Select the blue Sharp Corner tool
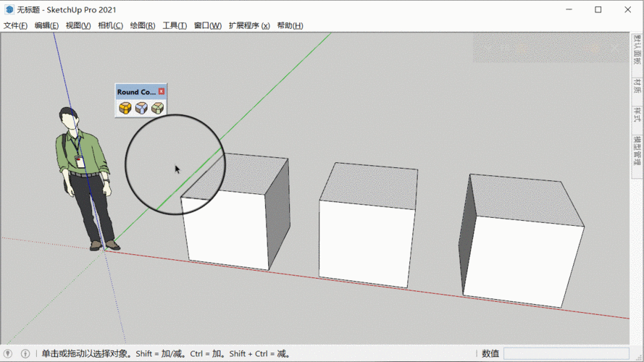The width and height of the screenshot is (644, 362). 141,108
